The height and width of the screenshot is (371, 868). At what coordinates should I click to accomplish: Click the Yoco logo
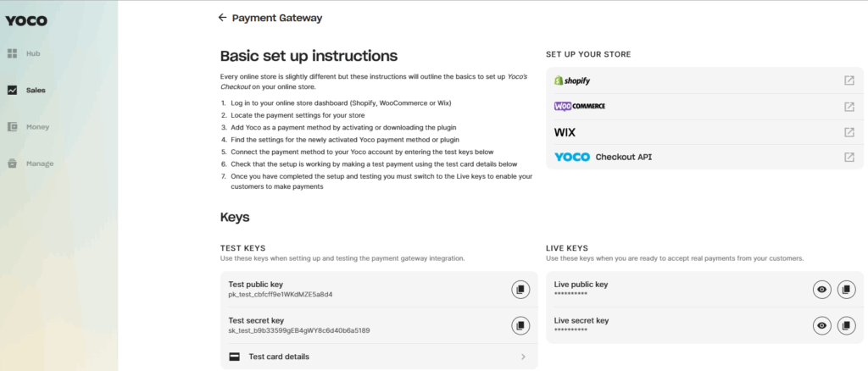26,20
